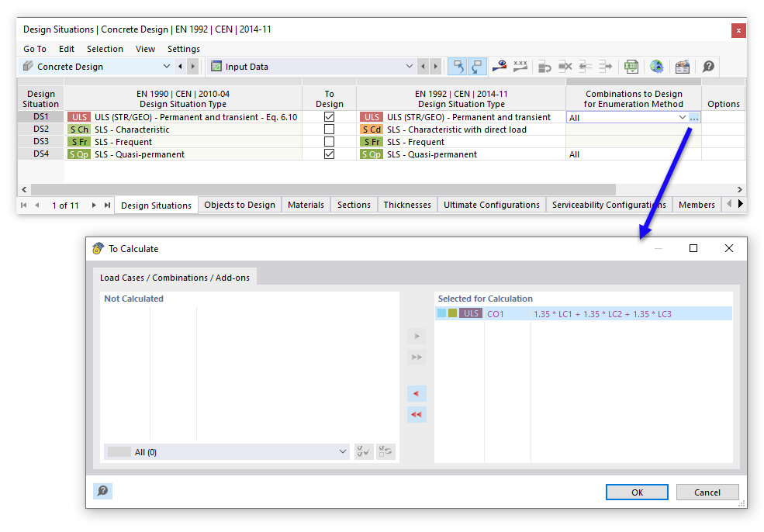Switch to Thicknesses tab
The width and height of the screenshot is (764, 532).
(x=407, y=205)
